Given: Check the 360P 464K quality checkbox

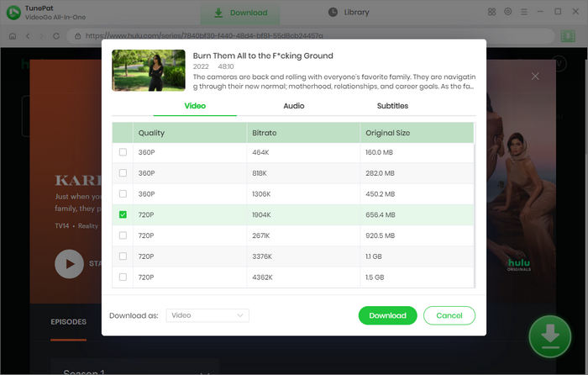Looking at the screenshot, I should [x=123, y=153].
